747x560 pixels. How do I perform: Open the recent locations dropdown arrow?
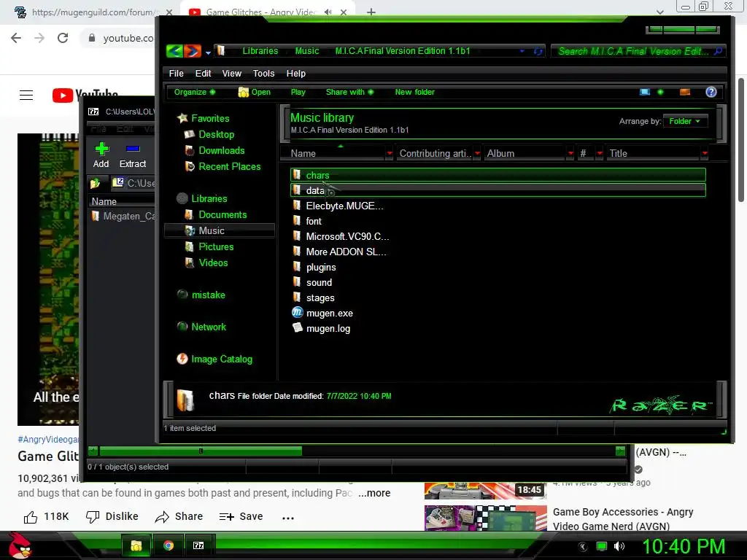click(208, 52)
